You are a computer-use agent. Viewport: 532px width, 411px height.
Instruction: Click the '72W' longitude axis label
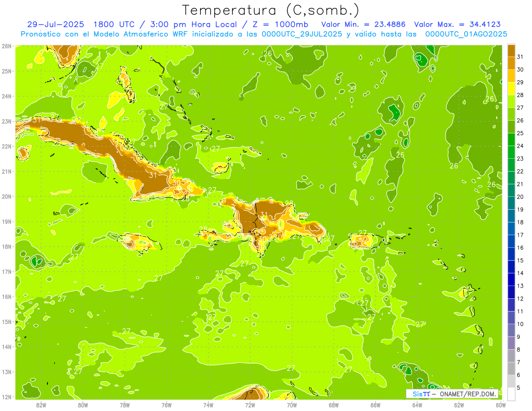(x=250, y=404)
